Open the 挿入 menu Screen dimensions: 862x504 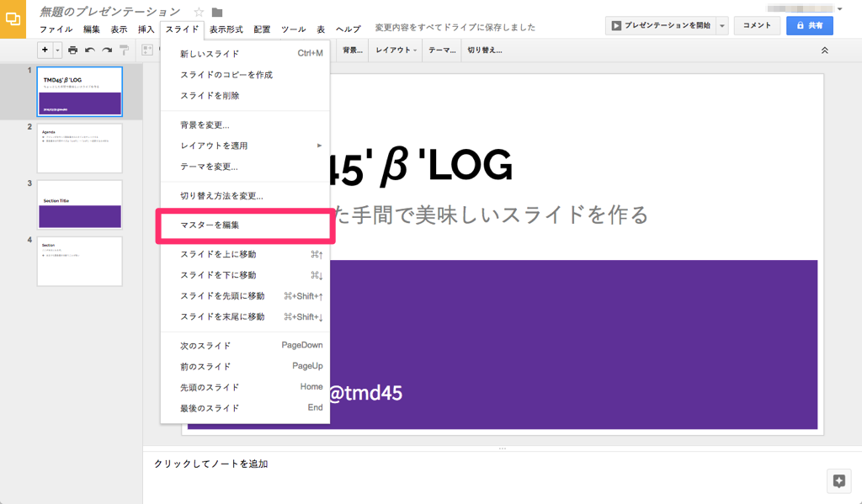tap(146, 29)
